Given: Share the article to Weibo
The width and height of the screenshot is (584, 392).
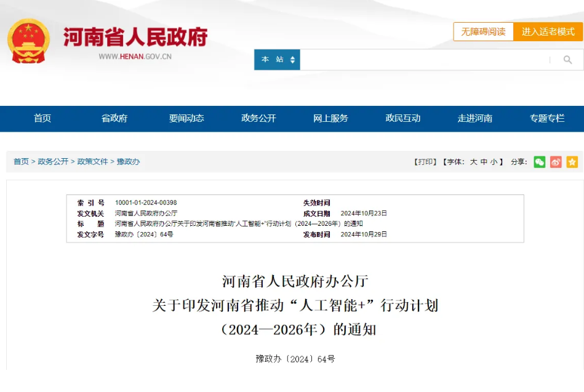Looking at the screenshot, I should [556, 162].
